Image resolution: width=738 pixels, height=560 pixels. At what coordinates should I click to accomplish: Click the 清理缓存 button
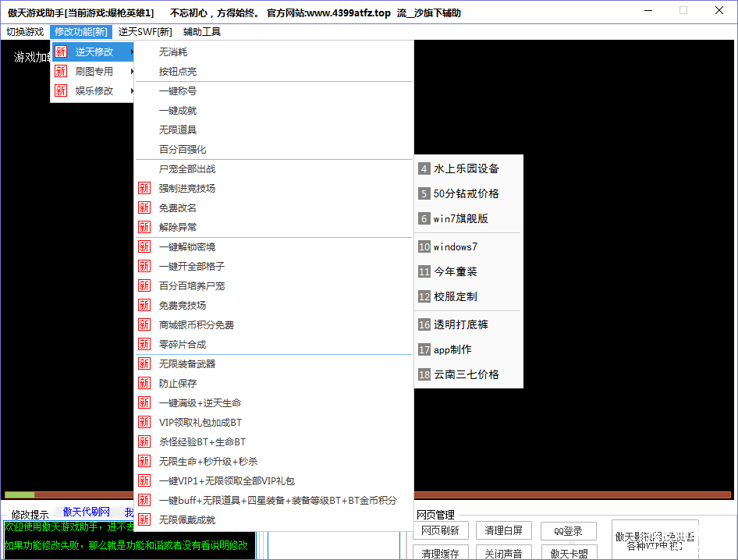pos(440,553)
